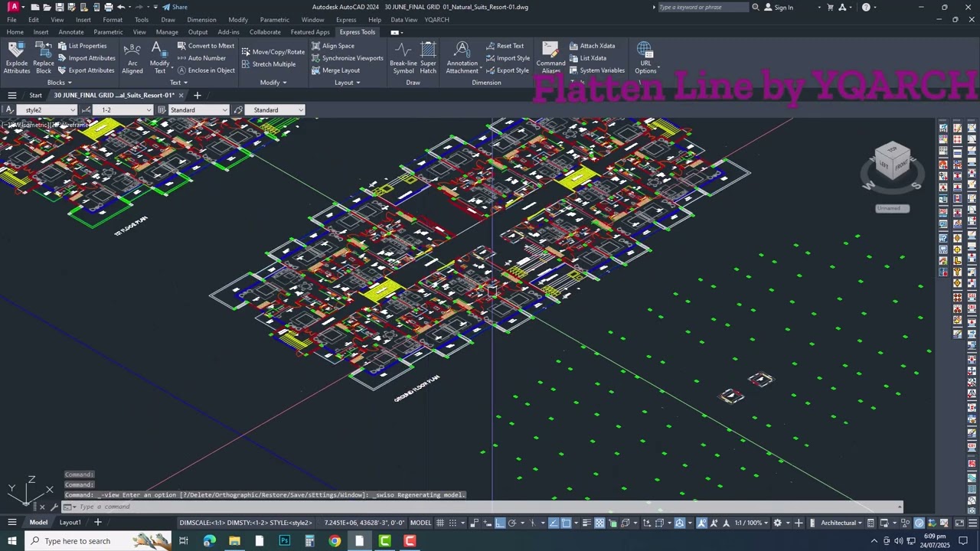Image resolution: width=980 pixels, height=551 pixels.
Task: Toggle hardware acceleration in status bar
Action: [919, 523]
